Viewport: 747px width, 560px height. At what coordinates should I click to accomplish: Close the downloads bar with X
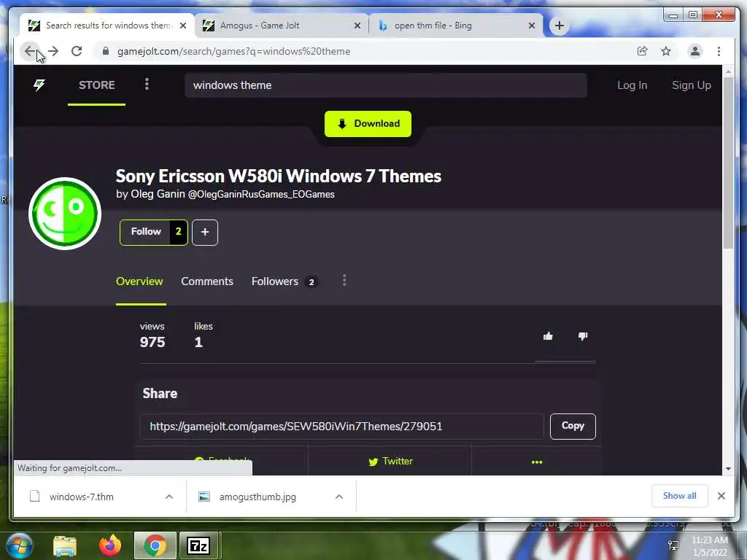[x=721, y=496]
